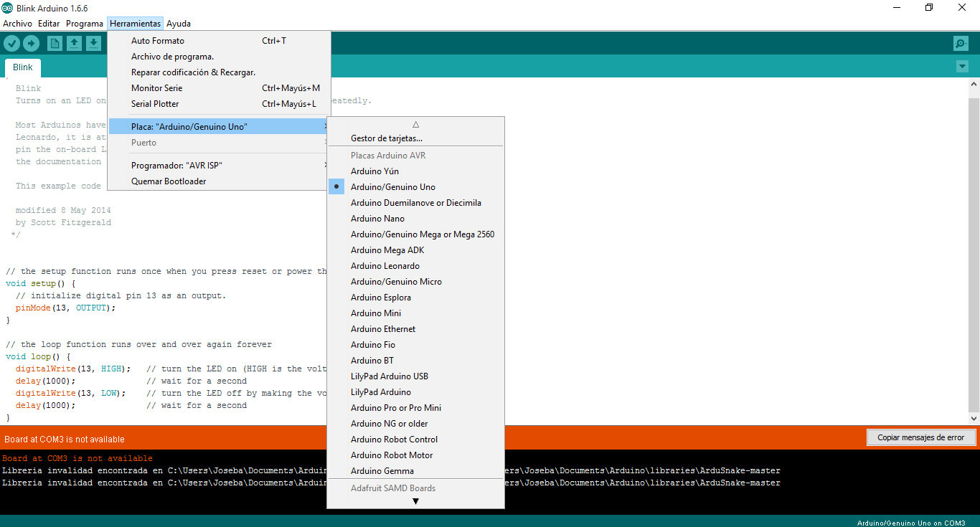
Task: Choose Reparar codificación & Recargar
Action: (x=219, y=72)
